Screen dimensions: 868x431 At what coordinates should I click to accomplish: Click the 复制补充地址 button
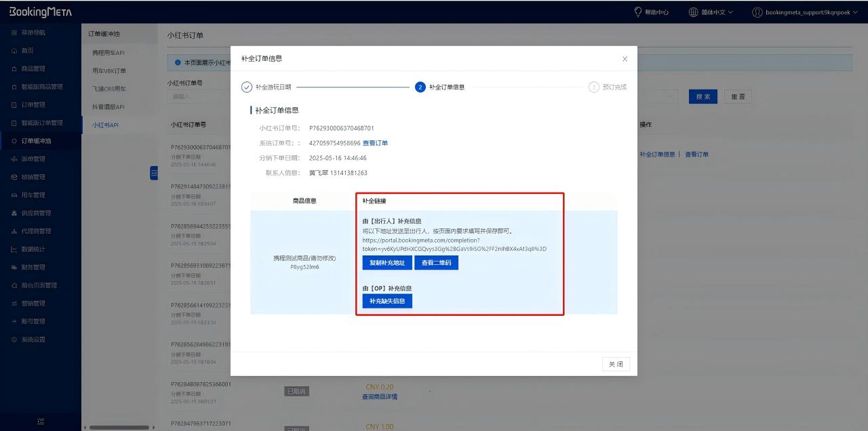[x=387, y=263]
